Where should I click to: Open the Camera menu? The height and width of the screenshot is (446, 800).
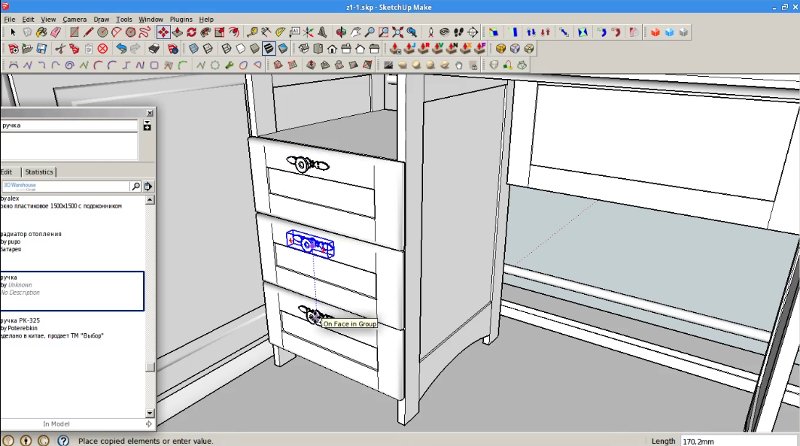[74, 19]
